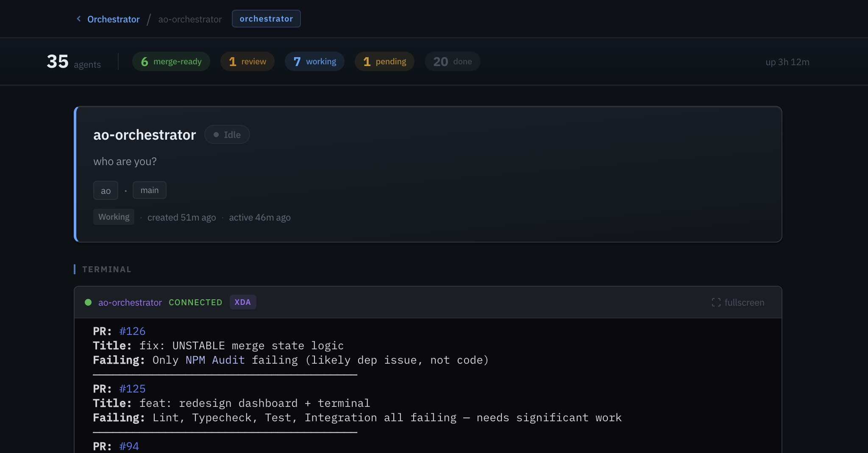Image resolution: width=868 pixels, height=453 pixels.
Task: Toggle the '20 done' filter
Action: pos(452,61)
